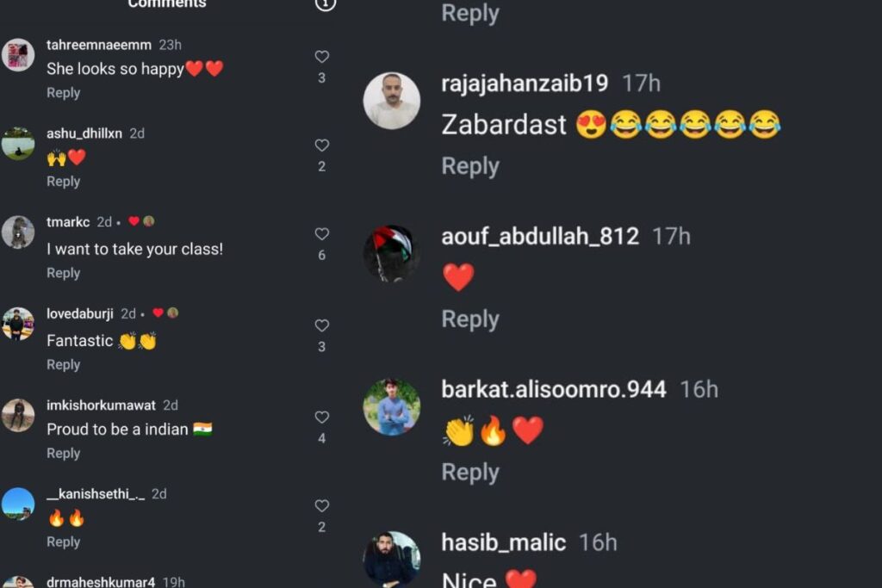Like tmarkc's "I want to take your class!" comment
The width and height of the screenshot is (882, 588).
tap(322, 233)
